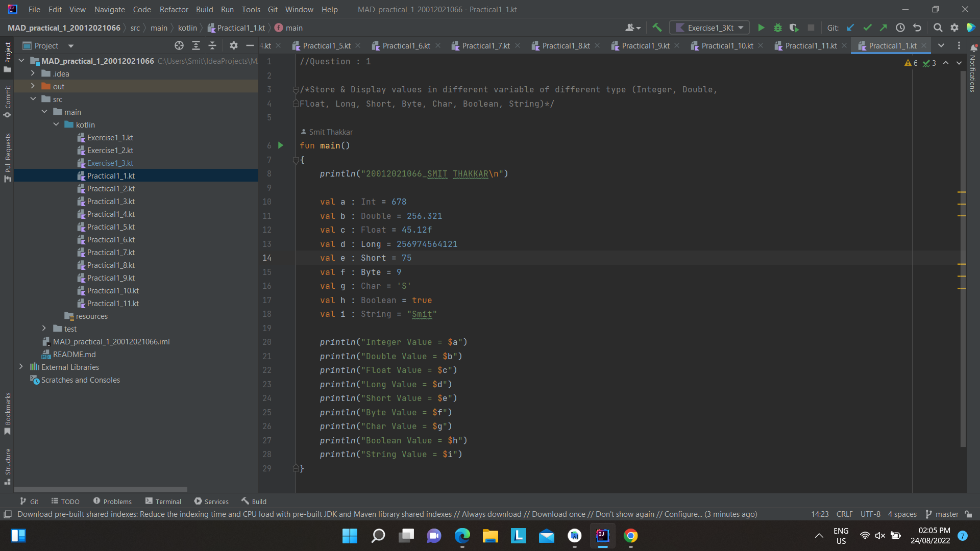Expand all icon in Project panel
This screenshot has width=980, height=551.
(196, 46)
